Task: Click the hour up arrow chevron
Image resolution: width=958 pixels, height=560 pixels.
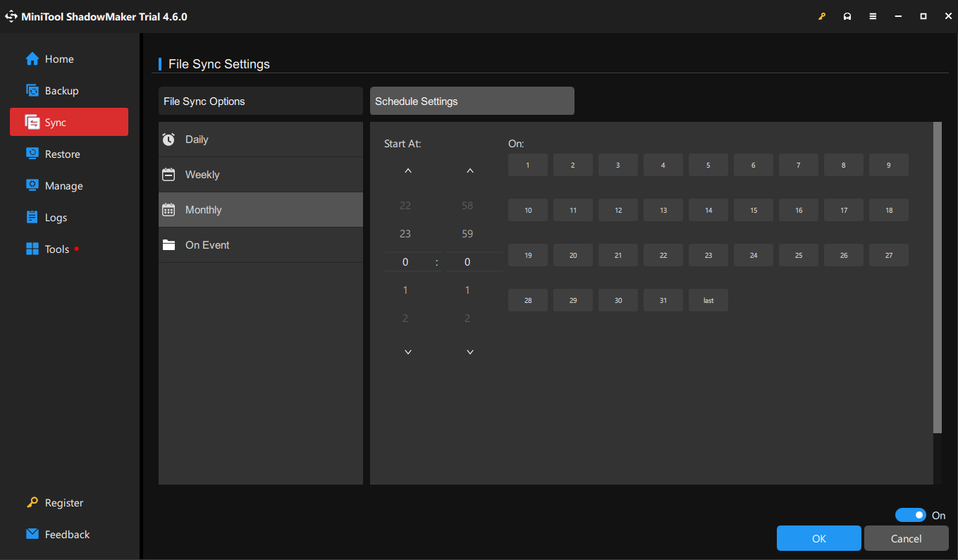Action: coord(407,171)
